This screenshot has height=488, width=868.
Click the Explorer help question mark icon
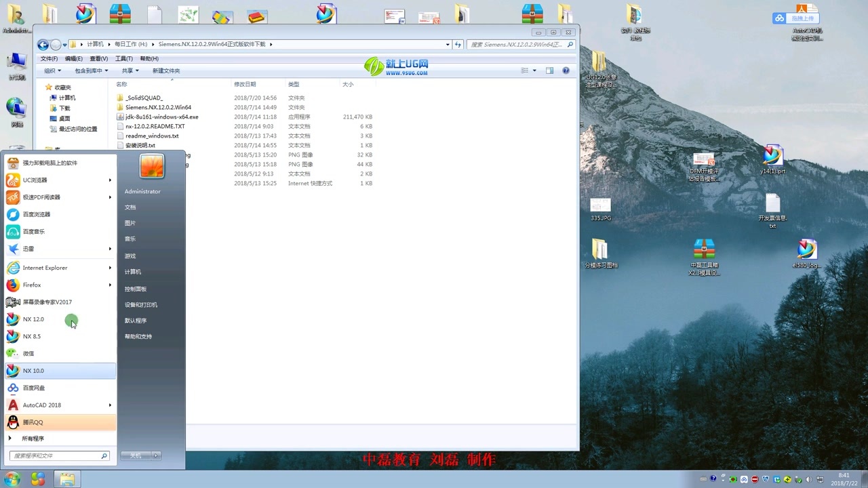click(566, 70)
